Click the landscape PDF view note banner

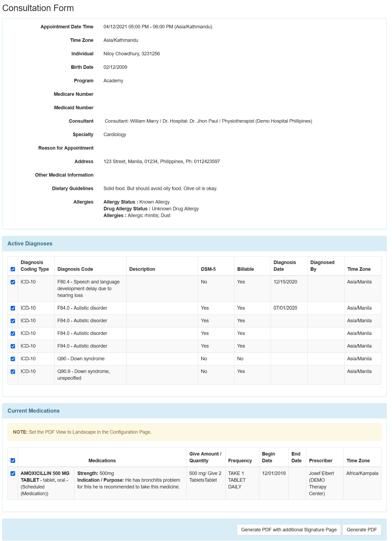pos(194,432)
